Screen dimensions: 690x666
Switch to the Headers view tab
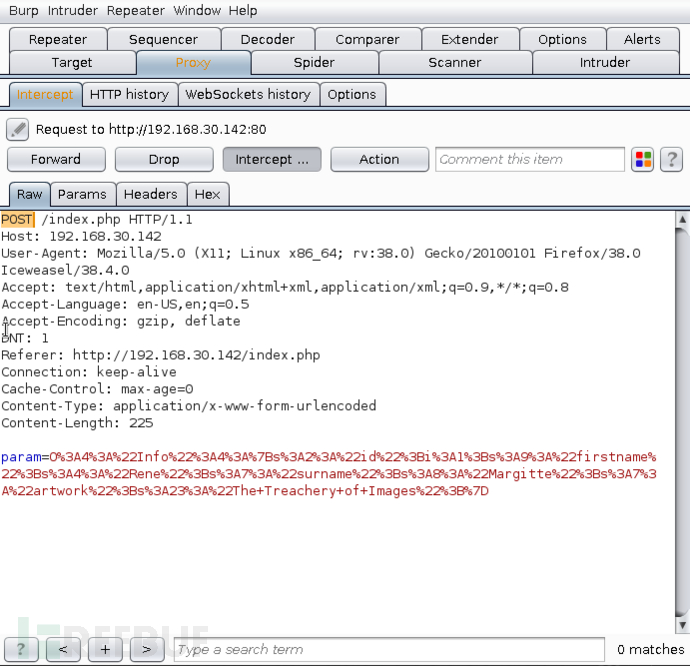pyautogui.click(x=150, y=194)
